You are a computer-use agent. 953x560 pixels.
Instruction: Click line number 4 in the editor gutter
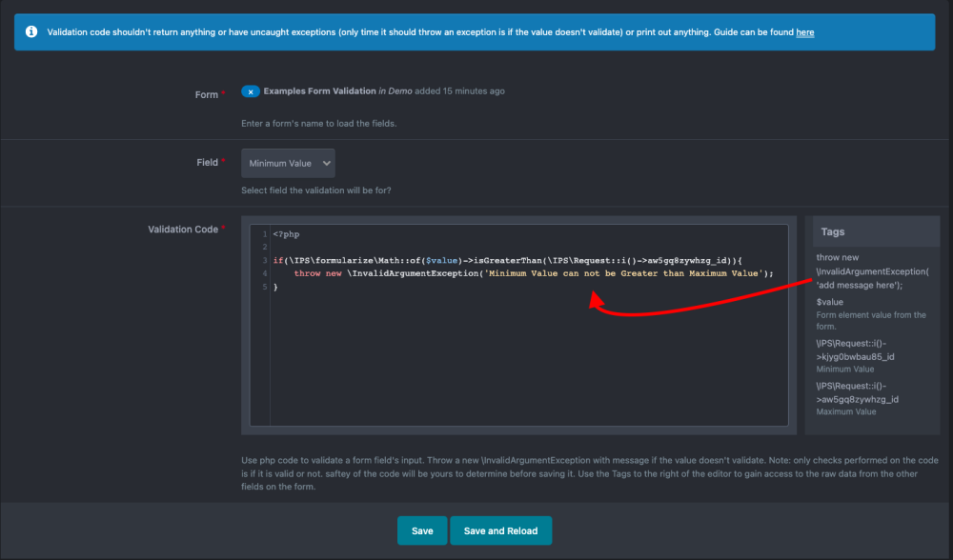click(264, 273)
